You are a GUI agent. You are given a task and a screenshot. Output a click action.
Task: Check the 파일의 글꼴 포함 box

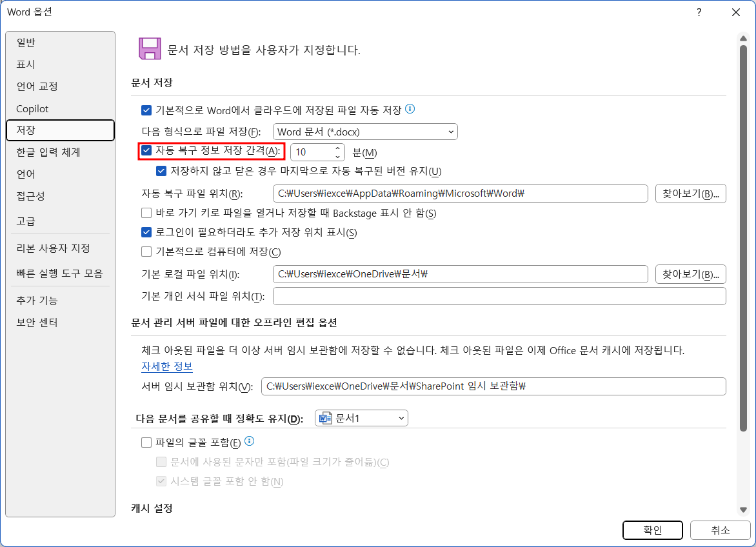click(145, 441)
